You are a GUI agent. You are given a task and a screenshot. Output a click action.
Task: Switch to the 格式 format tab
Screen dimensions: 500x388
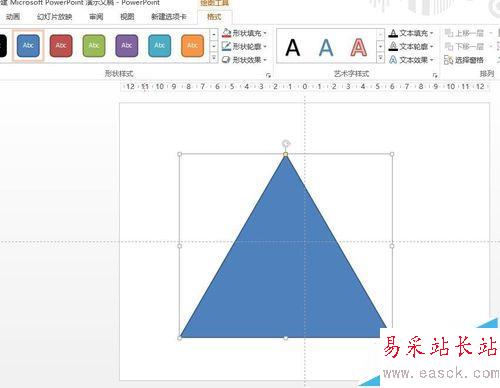[x=214, y=17]
